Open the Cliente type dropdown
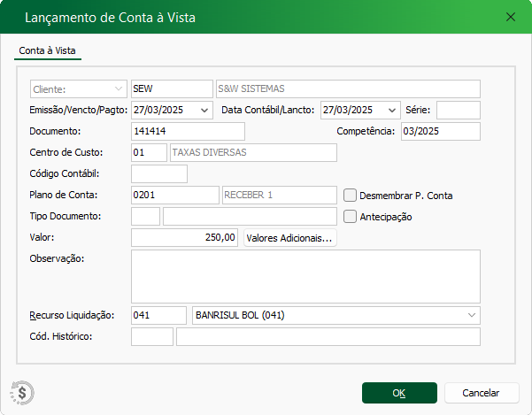This screenshot has width=532, height=415. 79,89
